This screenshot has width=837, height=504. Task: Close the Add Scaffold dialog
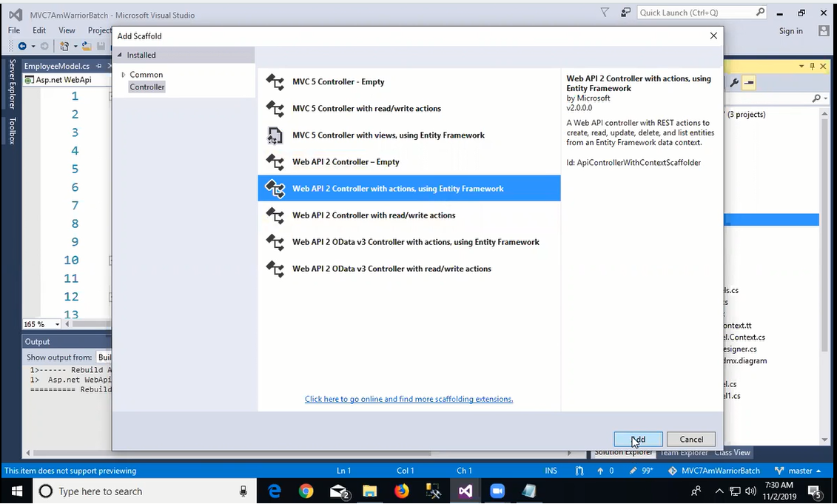pyautogui.click(x=713, y=36)
